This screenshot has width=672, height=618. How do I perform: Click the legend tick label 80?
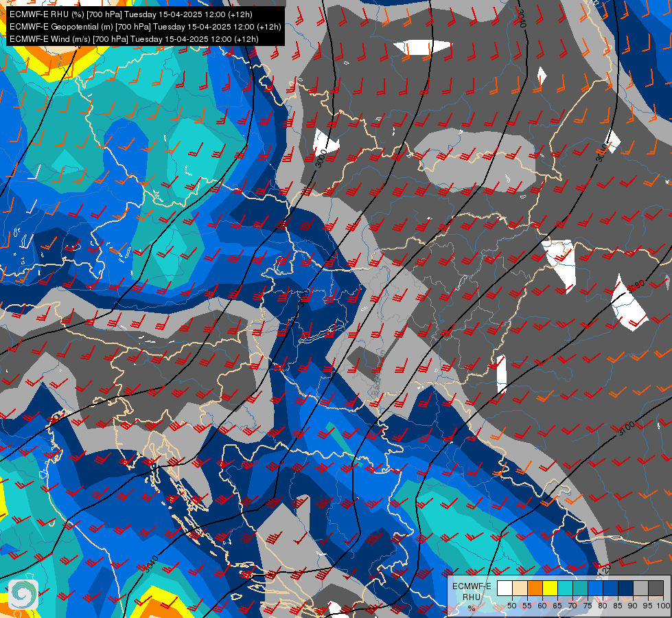603,606
